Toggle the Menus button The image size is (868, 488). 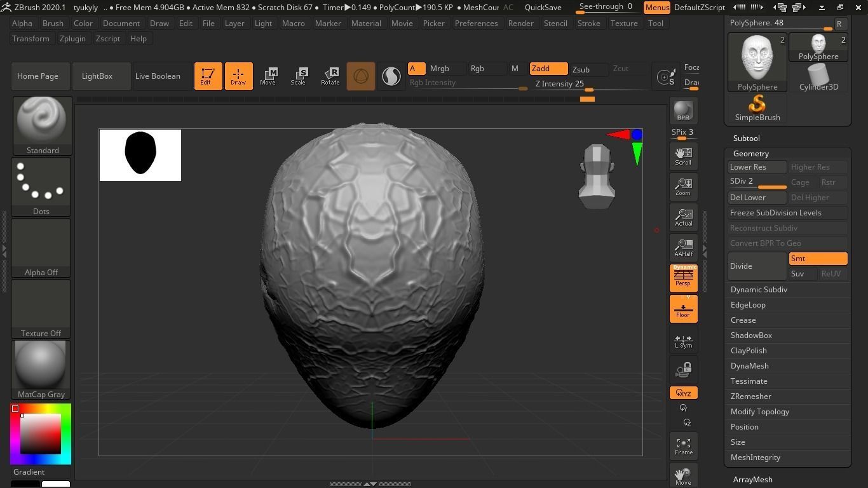[x=657, y=8]
